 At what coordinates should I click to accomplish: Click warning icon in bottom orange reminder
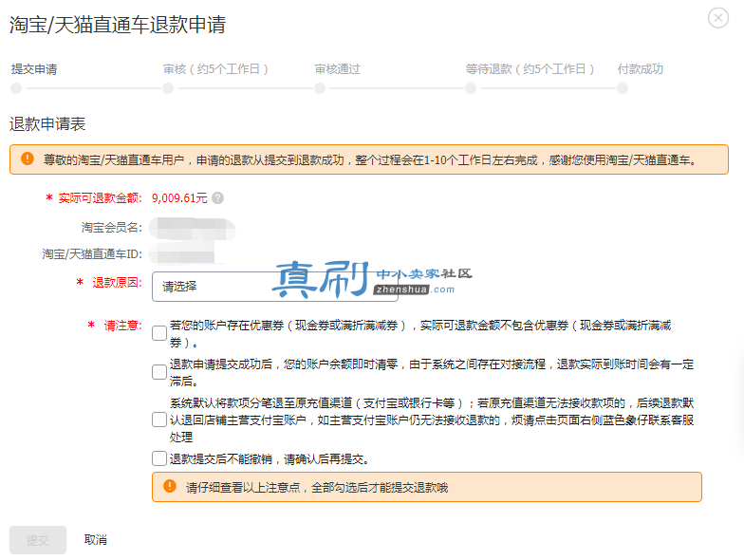[x=169, y=486]
